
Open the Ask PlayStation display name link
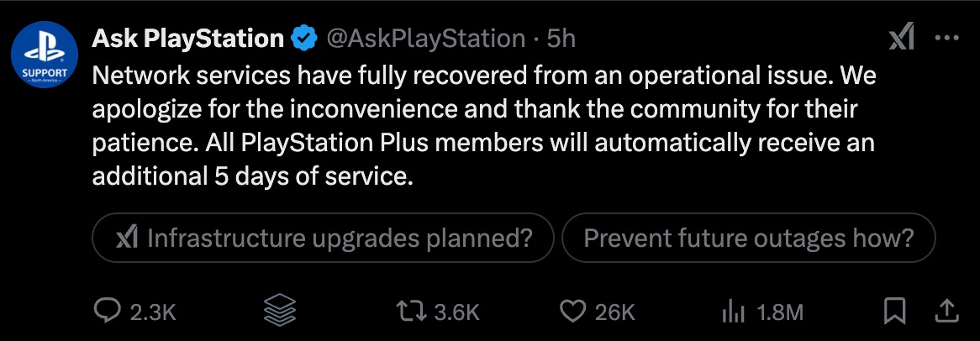(188, 39)
